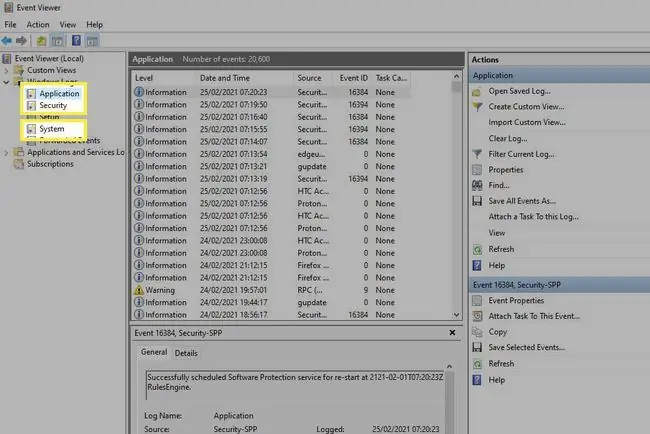Select the System log
Image resolution: width=650 pixels, height=434 pixels.
point(52,129)
